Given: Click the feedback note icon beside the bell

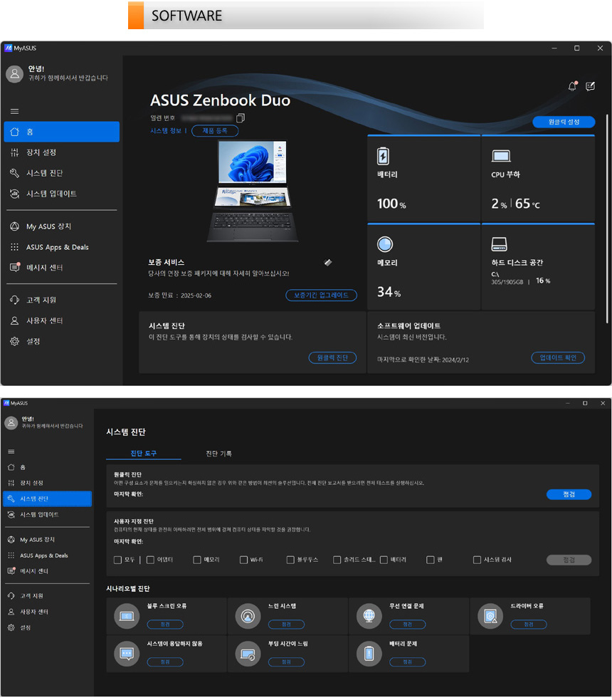Looking at the screenshot, I should tap(590, 86).
